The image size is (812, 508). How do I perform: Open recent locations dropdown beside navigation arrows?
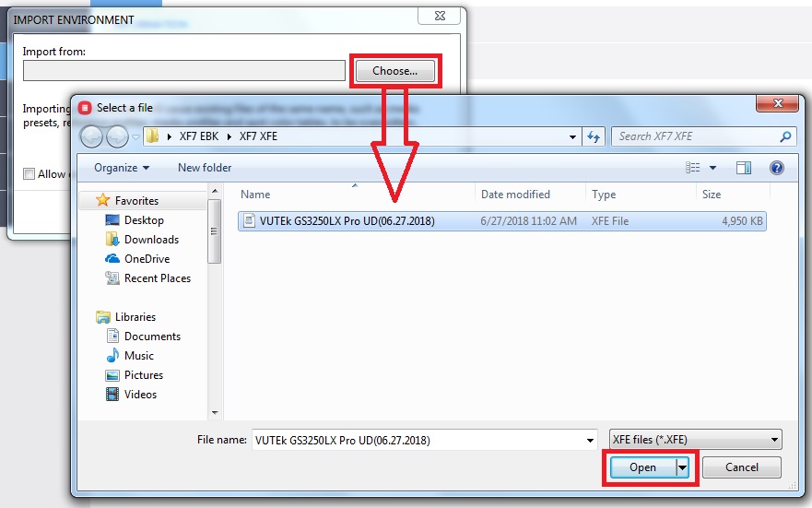point(135,137)
